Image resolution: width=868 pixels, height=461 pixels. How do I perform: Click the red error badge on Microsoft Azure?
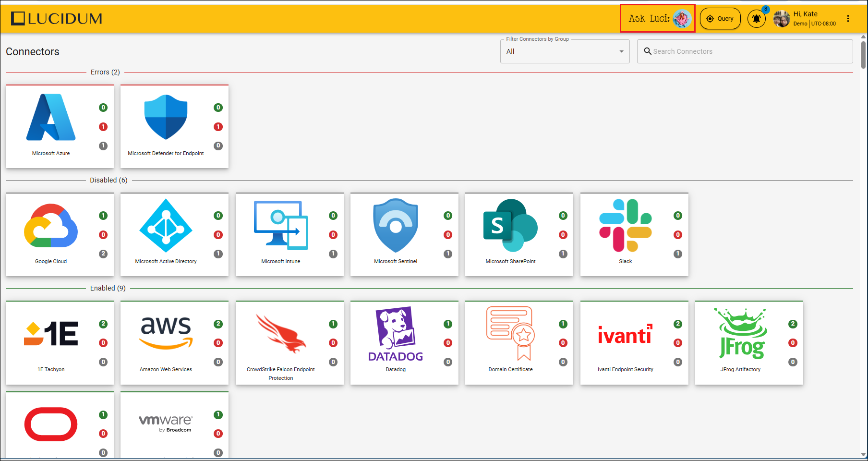103,127
